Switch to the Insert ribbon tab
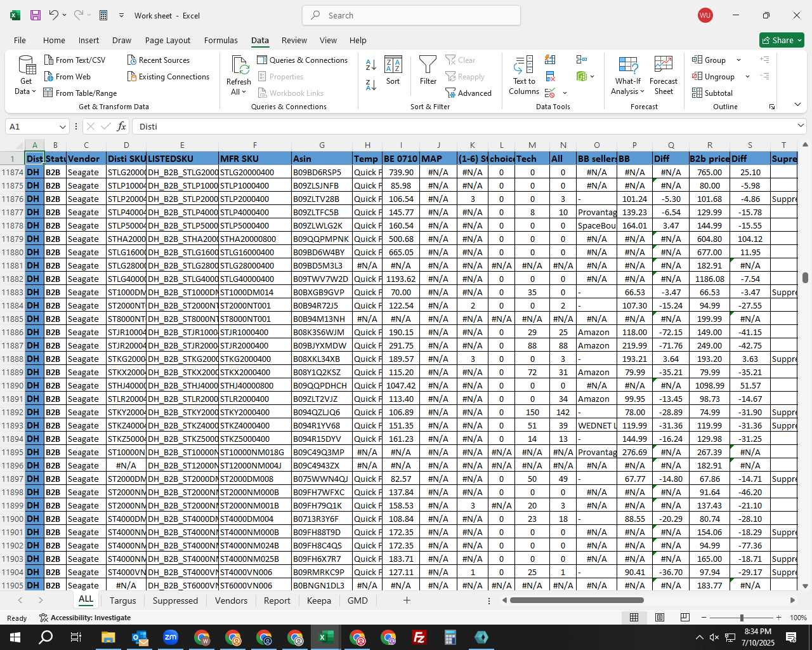Screen dimensions: 812x650 click(89, 40)
